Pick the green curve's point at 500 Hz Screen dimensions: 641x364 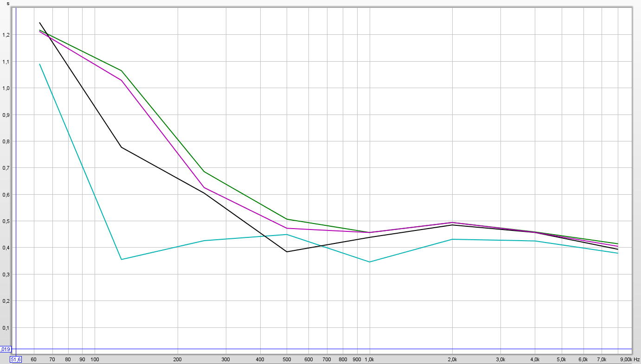point(287,219)
